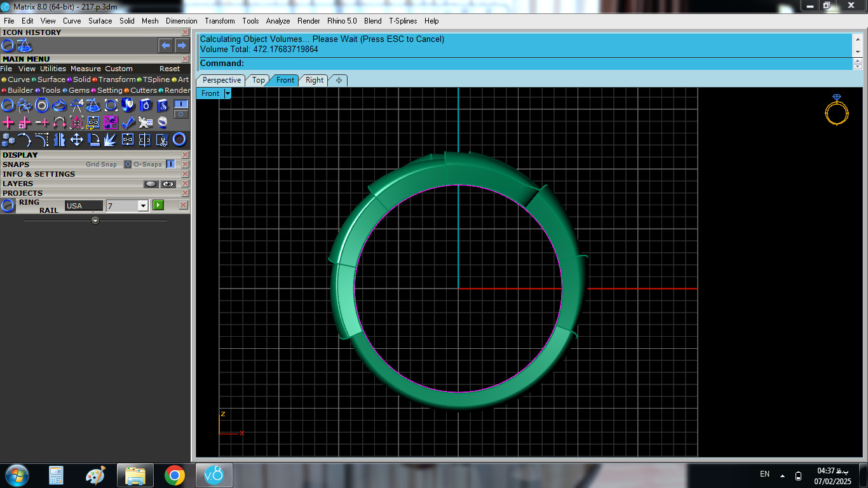Click the dark torus ring icon

click(179, 139)
